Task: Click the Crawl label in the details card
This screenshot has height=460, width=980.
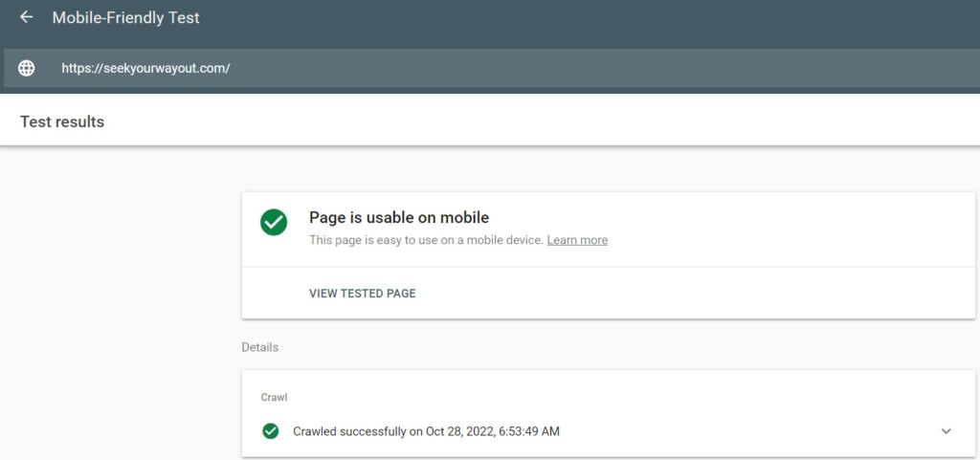Action: point(274,397)
